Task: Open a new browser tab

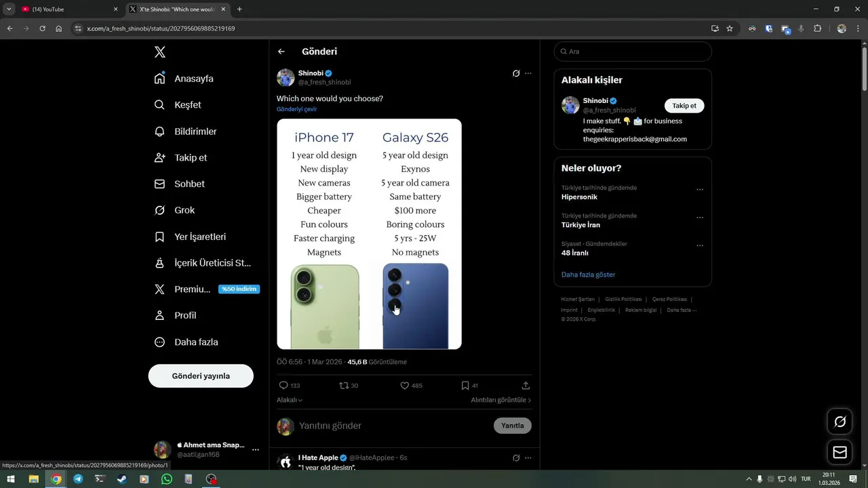Action: pyautogui.click(x=239, y=9)
